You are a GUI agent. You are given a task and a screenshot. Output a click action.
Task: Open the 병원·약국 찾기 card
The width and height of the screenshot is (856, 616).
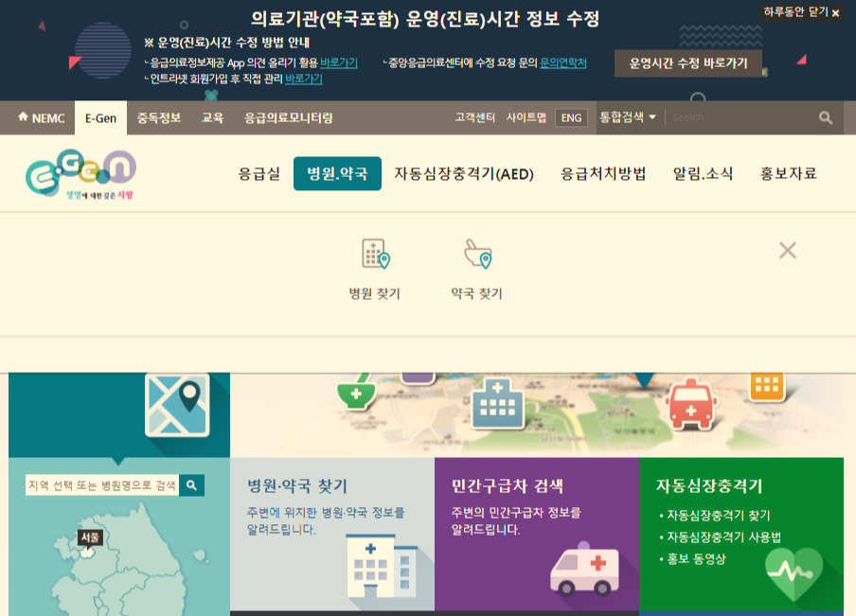click(332, 534)
